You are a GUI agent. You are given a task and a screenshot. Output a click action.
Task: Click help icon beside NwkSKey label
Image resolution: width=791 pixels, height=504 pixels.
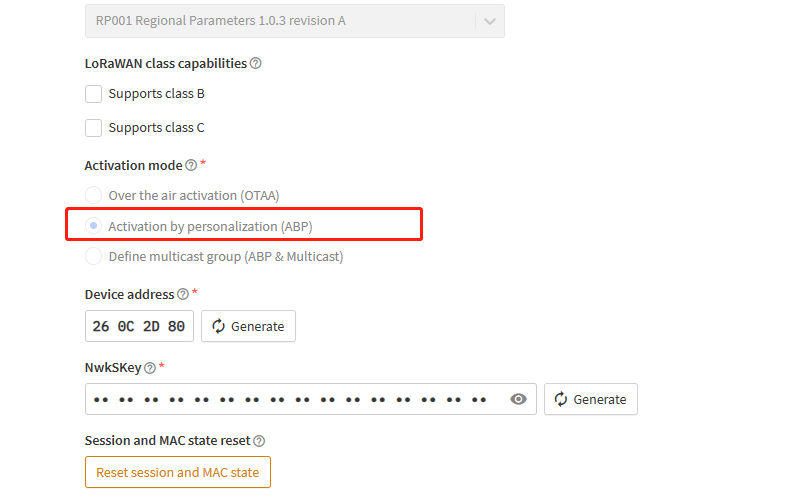[150, 368]
